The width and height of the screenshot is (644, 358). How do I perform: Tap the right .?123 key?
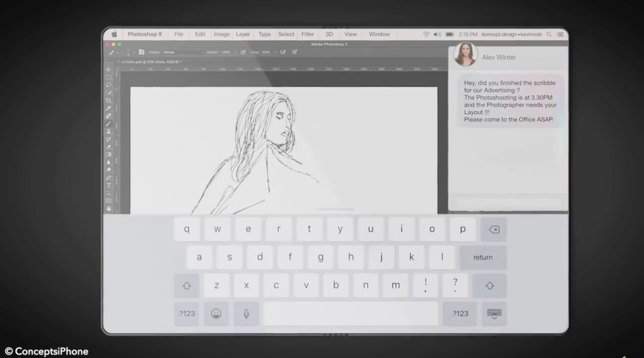(x=460, y=314)
